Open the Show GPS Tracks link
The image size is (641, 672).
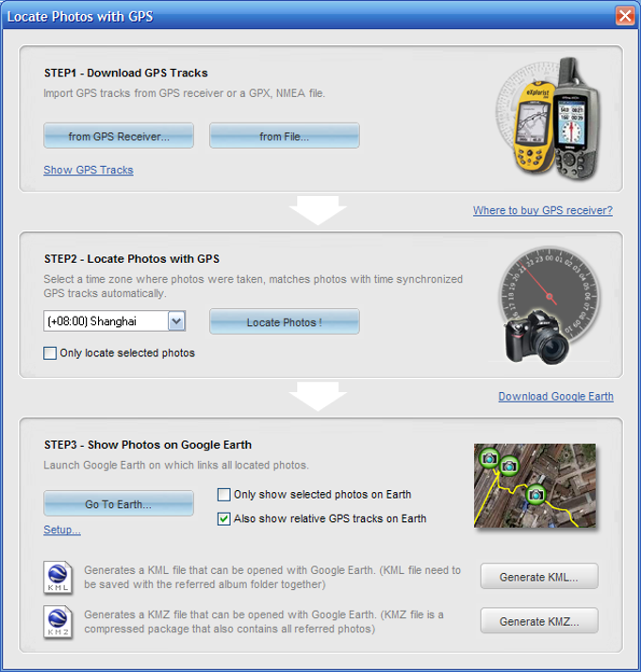click(x=89, y=171)
